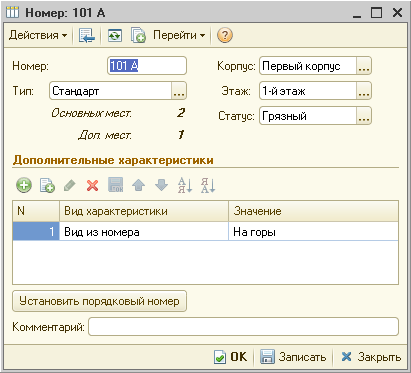
Task: Delete row with red X icon
Action: 92,185
